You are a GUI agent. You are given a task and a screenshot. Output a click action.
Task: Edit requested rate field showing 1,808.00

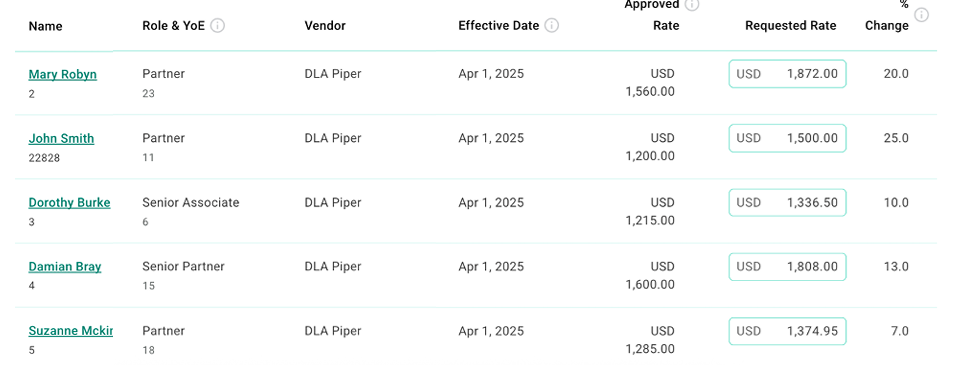(x=787, y=266)
